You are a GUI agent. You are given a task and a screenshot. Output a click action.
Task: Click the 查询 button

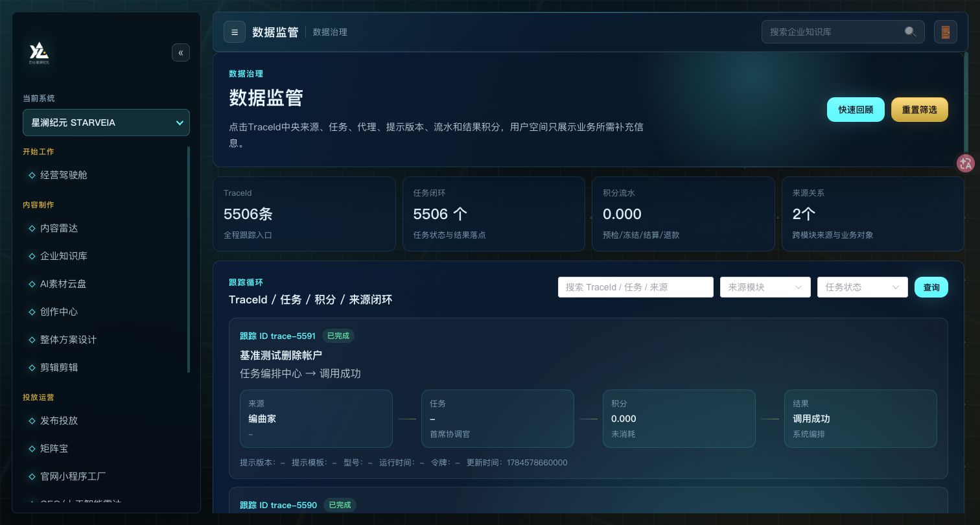(x=931, y=287)
